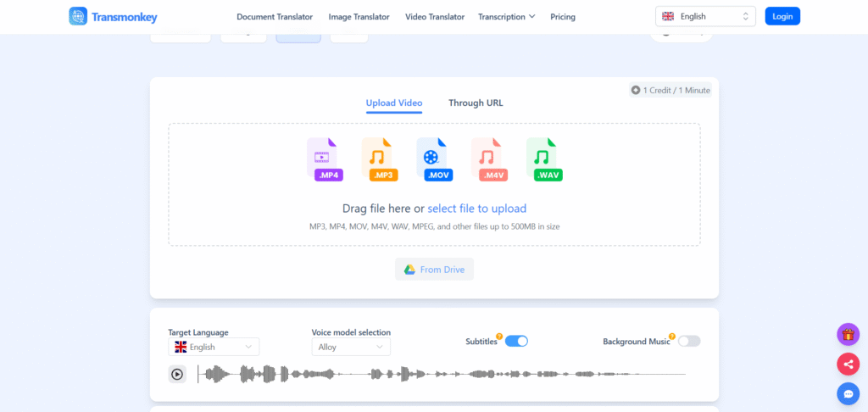Click select file to upload link
Screen dimensions: 868x412
click(x=476, y=209)
